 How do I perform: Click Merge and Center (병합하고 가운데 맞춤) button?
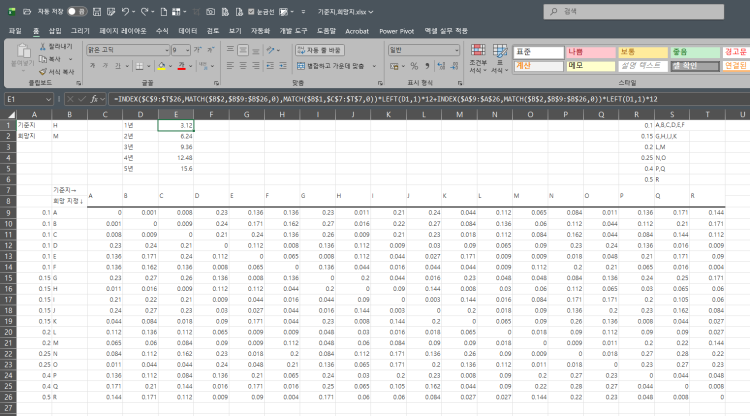point(332,65)
